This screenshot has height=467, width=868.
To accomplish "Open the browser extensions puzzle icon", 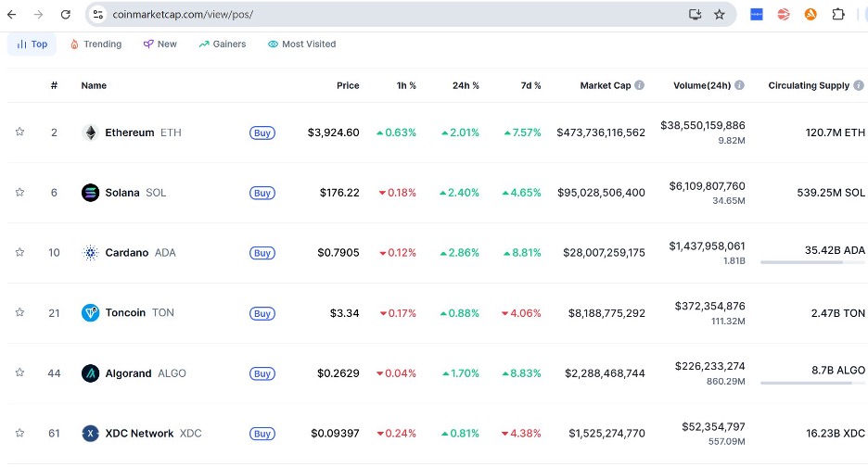I will [x=838, y=15].
